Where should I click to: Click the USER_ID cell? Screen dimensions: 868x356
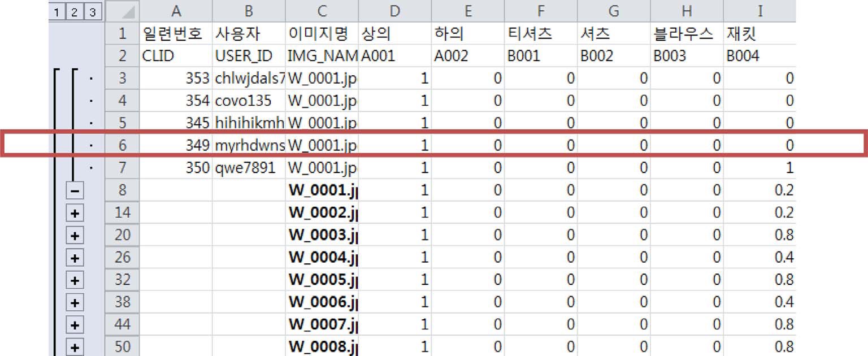249,56
